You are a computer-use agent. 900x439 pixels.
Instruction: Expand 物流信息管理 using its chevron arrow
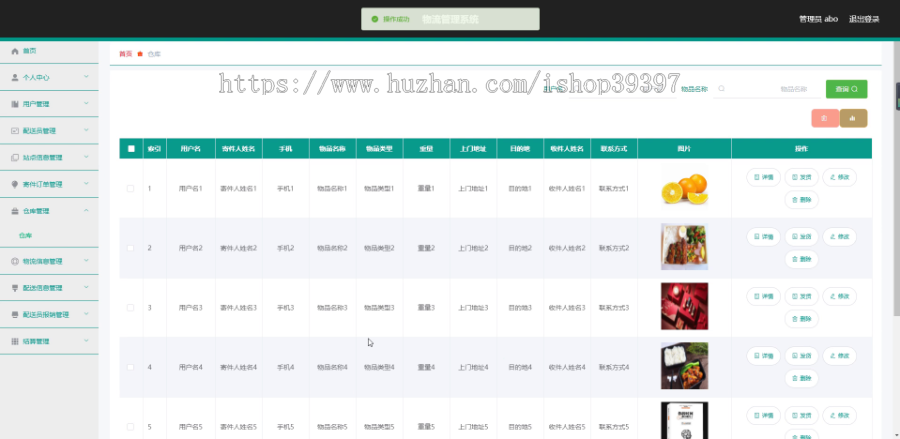(x=86, y=261)
